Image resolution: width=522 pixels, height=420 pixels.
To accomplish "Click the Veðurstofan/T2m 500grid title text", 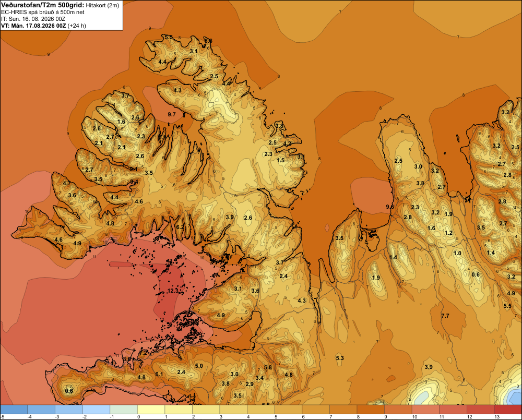I will point(42,5).
